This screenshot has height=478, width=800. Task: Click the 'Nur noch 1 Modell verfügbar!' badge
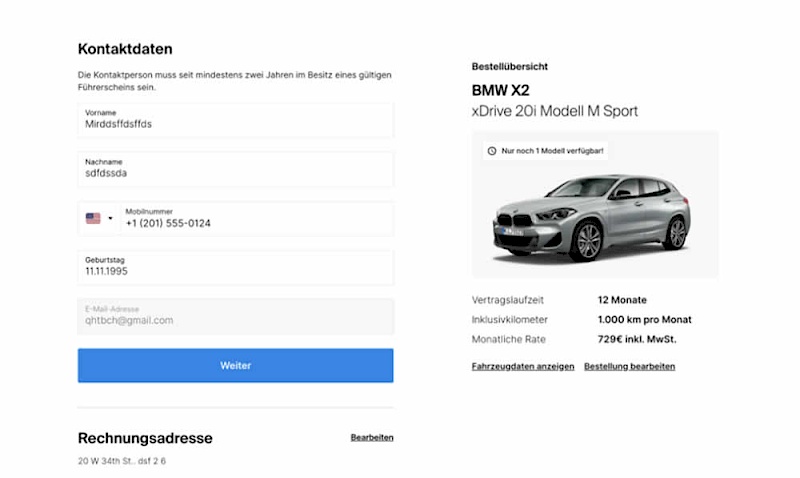click(546, 151)
